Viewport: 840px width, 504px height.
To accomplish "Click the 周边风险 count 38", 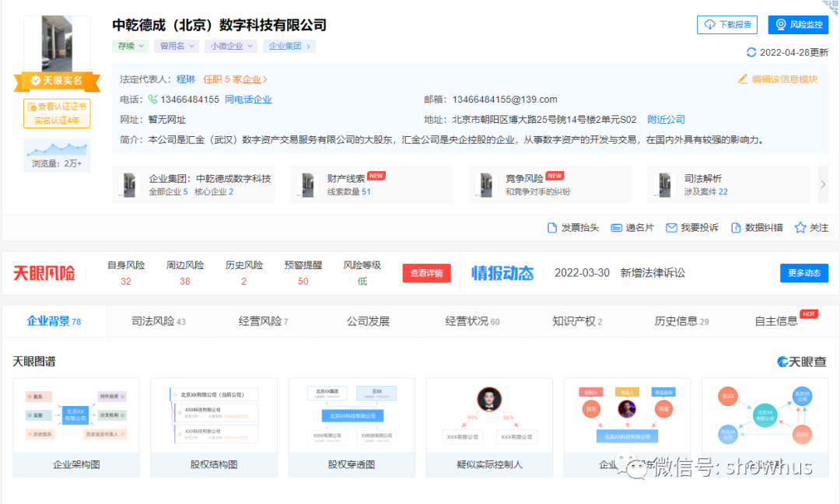I will (x=185, y=282).
